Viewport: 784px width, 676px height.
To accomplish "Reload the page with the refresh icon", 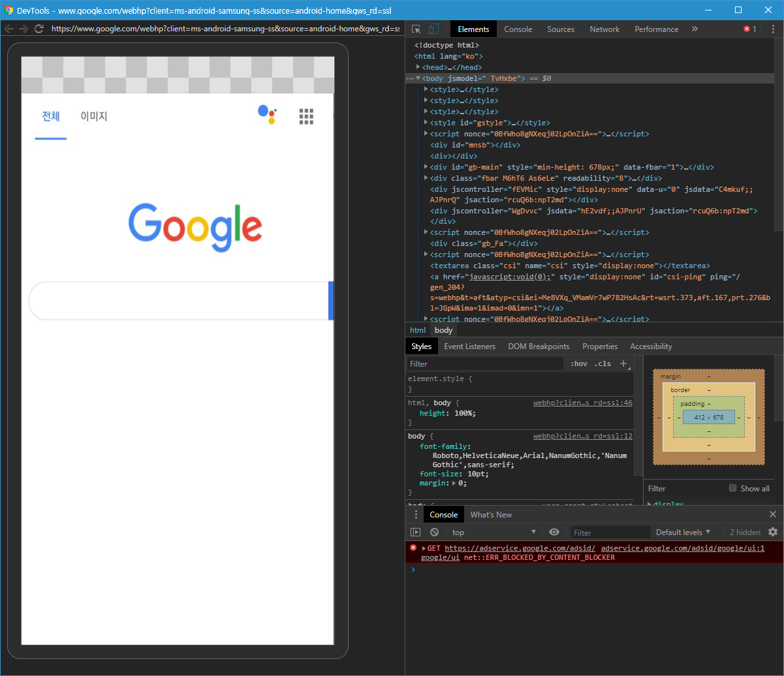I will point(39,29).
